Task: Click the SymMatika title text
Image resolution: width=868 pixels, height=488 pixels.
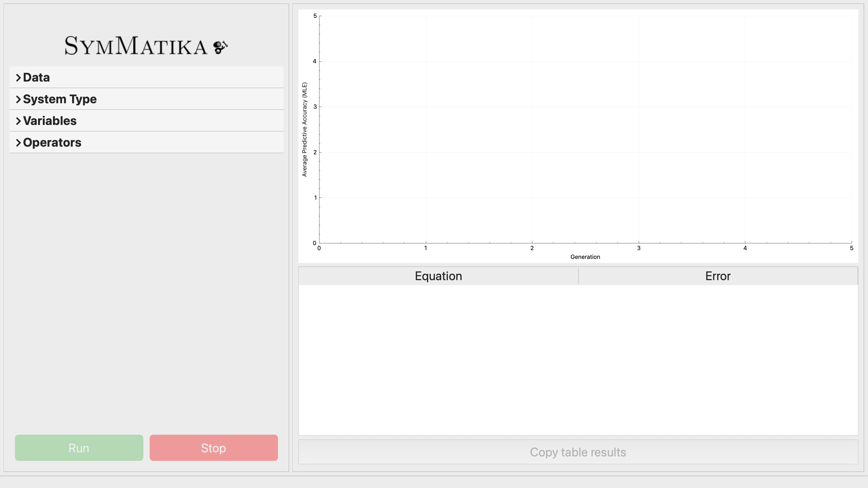Action: tap(136, 46)
